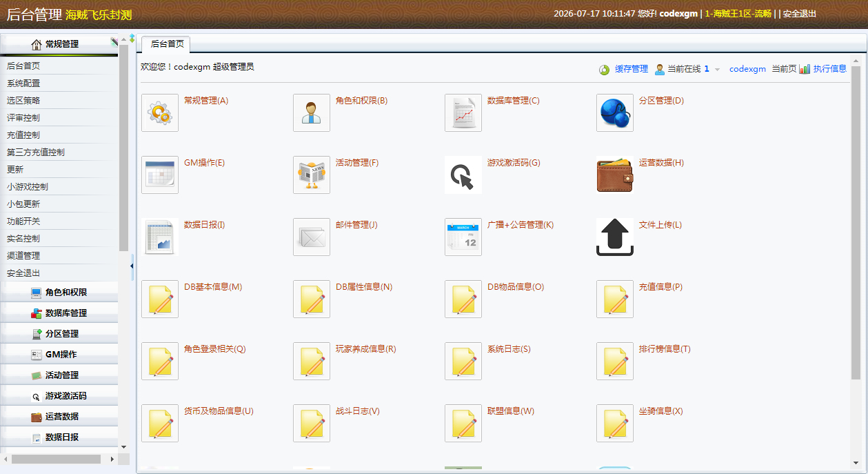Image resolution: width=868 pixels, height=474 pixels.
Task: Expand the 数据库管理 sidebar section
Action: click(x=59, y=313)
